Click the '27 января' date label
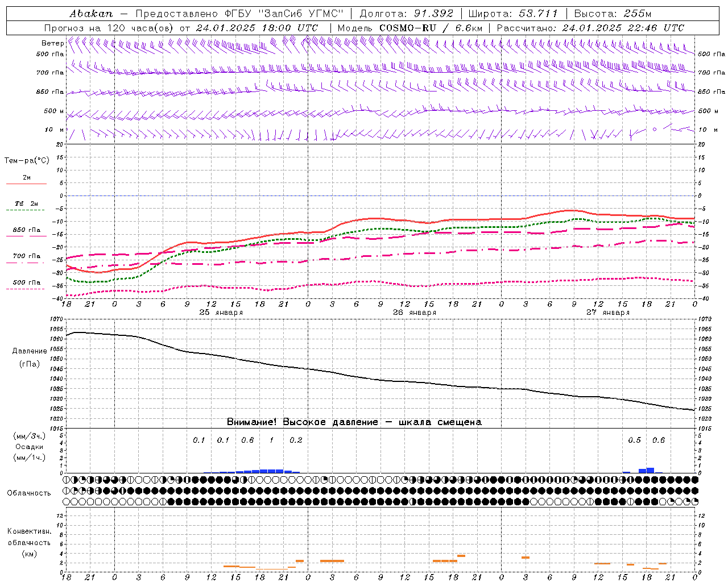 (x=608, y=313)
